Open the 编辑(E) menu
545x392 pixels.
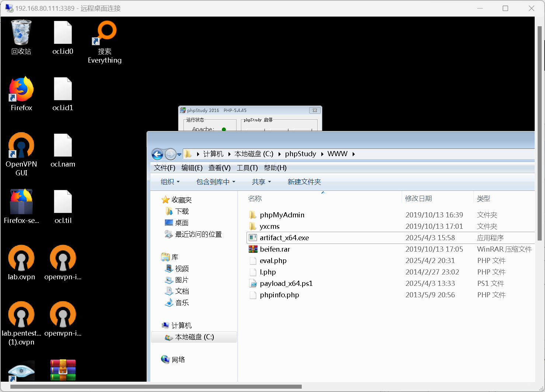point(192,168)
